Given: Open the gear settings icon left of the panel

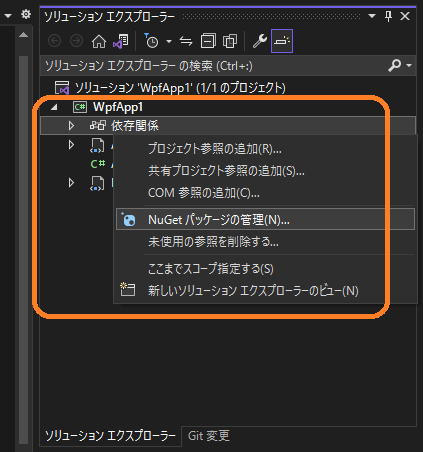Looking at the screenshot, I should [x=26, y=15].
